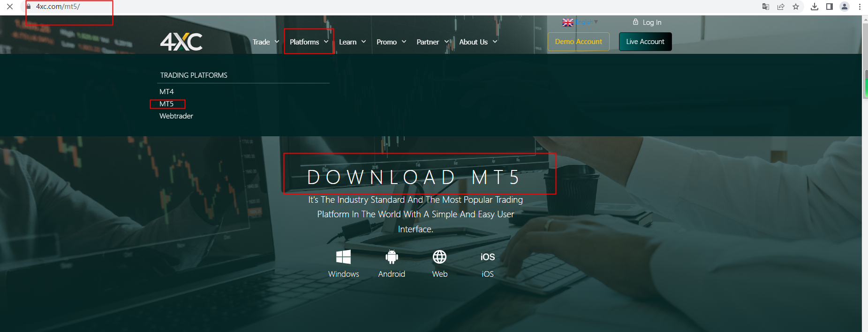Click the share page icon
Screen dimensions: 868x332
pos(781,7)
